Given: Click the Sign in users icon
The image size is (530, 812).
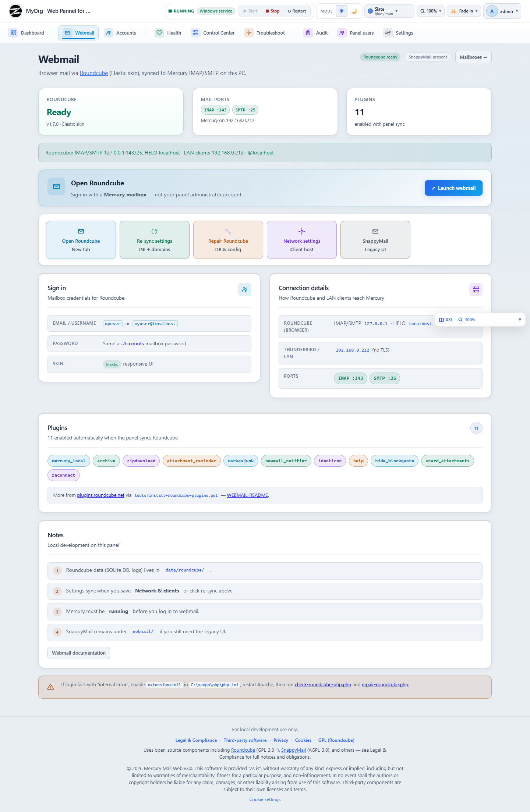Looking at the screenshot, I should (x=245, y=289).
